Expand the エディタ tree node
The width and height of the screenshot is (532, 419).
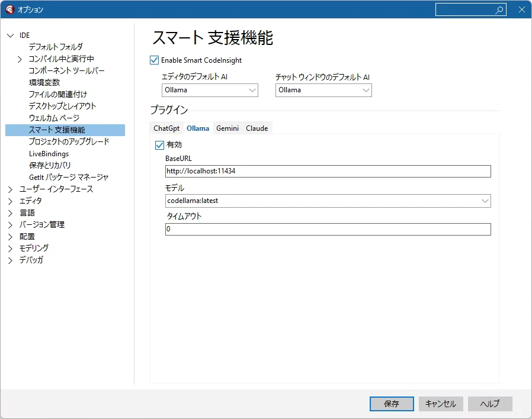pos(10,201)
